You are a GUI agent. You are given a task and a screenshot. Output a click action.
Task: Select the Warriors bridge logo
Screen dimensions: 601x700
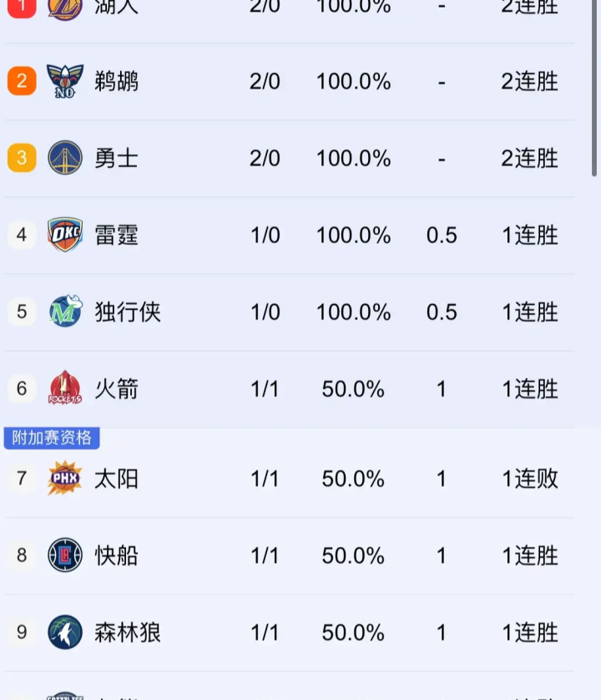point(65,158)
